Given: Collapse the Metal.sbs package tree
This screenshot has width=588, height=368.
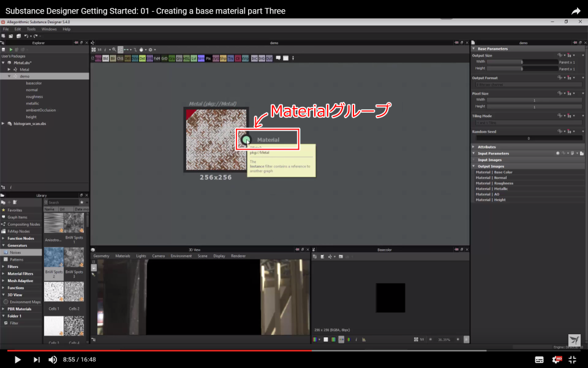Looking at the screenshot, I should point(4,63).
